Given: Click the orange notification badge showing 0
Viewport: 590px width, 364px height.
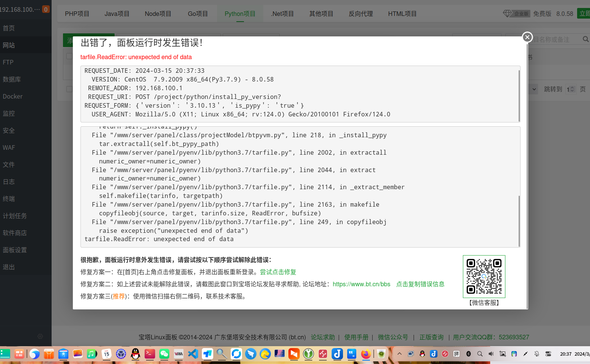Looking at the screenshot, I should [x=46, y=9].
